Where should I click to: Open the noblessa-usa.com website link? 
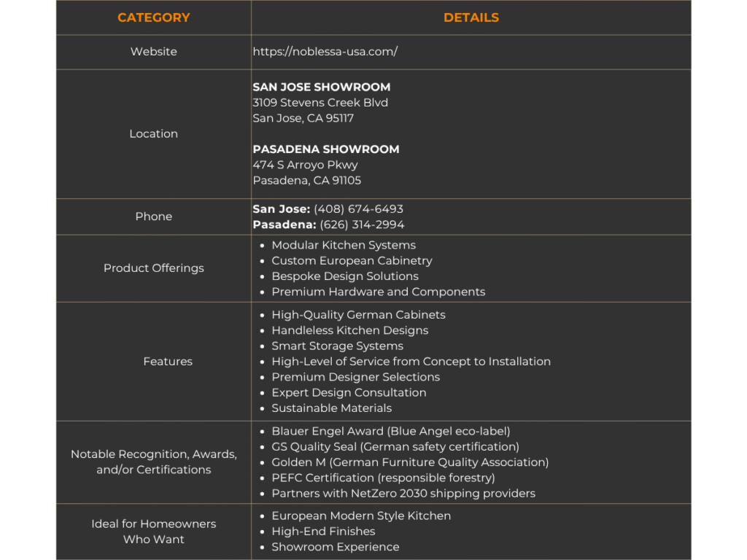[325, 52]
